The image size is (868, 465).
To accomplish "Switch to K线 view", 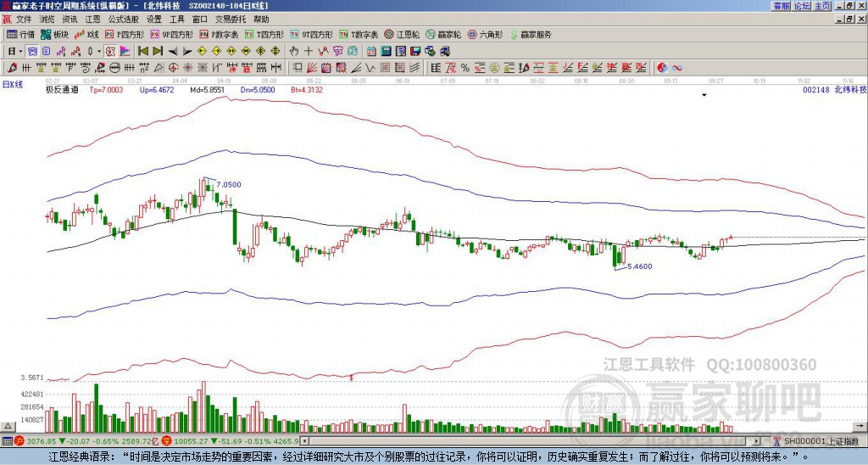I will [86, 34].
